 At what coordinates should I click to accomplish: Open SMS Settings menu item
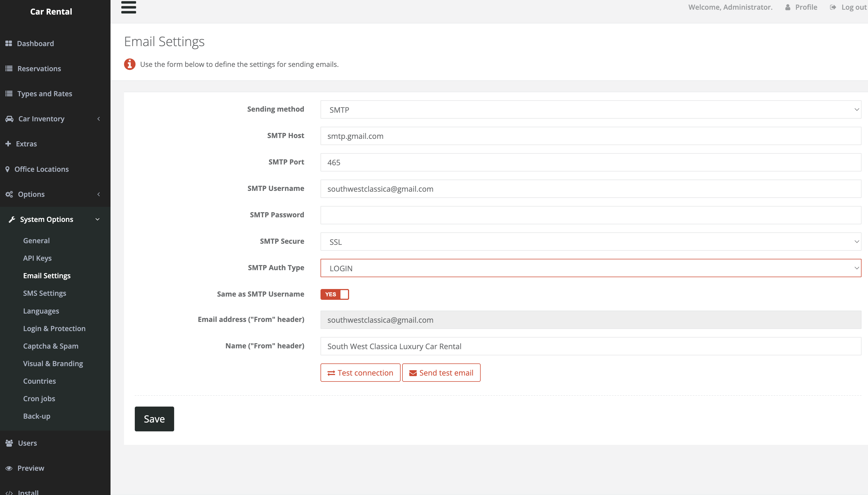point(44,293)
